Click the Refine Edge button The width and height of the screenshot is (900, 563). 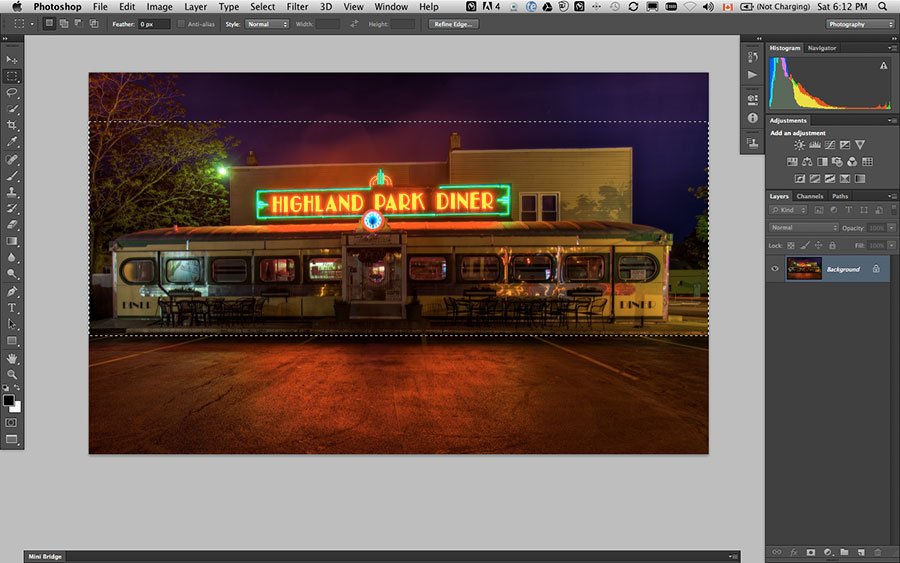[x=453, y=24]
